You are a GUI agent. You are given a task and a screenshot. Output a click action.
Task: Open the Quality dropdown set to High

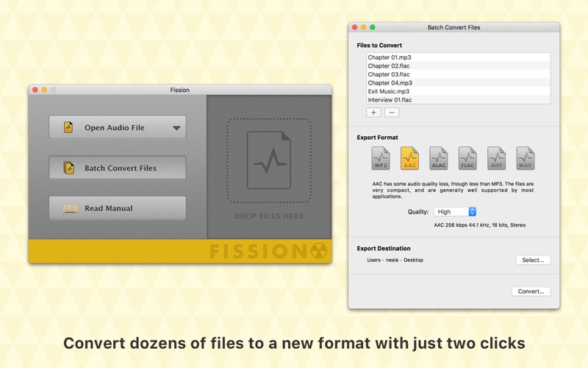coord(455,212)
